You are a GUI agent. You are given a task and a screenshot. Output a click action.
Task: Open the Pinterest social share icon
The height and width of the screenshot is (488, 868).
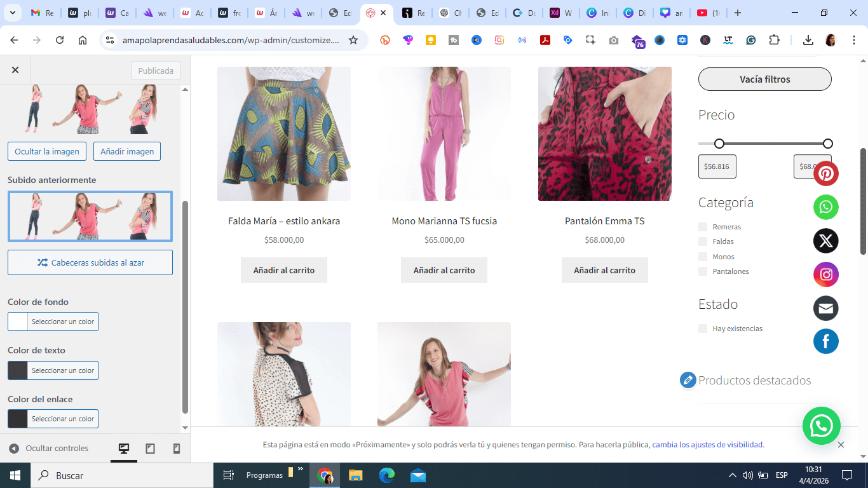[x=826, y=173]
